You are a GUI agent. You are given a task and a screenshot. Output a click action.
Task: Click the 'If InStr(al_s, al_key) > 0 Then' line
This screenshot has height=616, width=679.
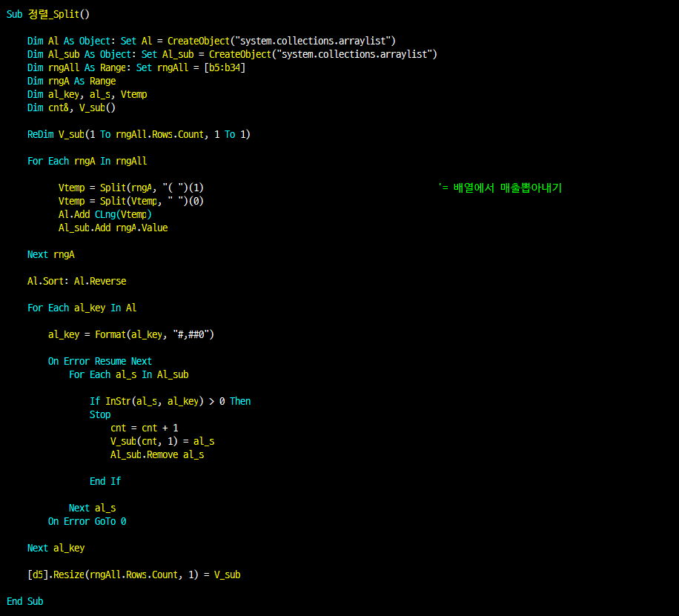pos(170,402)
